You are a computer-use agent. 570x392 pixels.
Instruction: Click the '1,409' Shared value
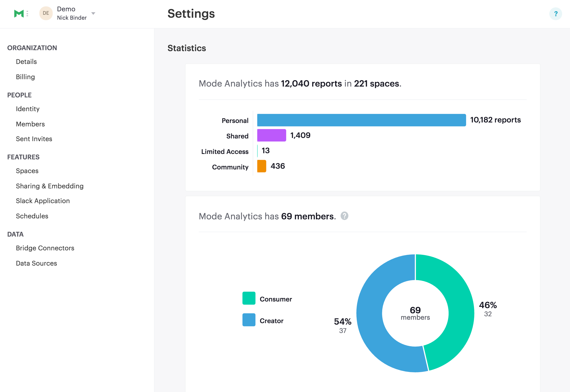coord(301,135)
